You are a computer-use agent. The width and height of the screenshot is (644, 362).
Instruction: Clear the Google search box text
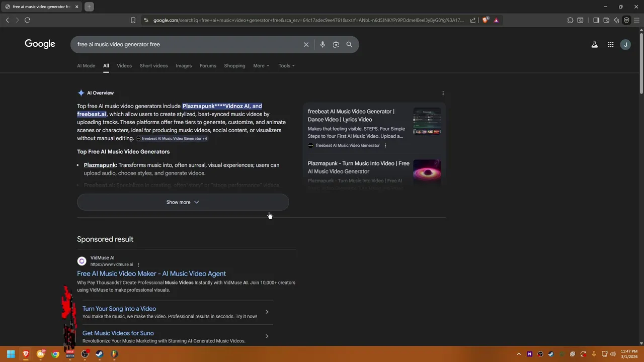[x=306, y=44]
